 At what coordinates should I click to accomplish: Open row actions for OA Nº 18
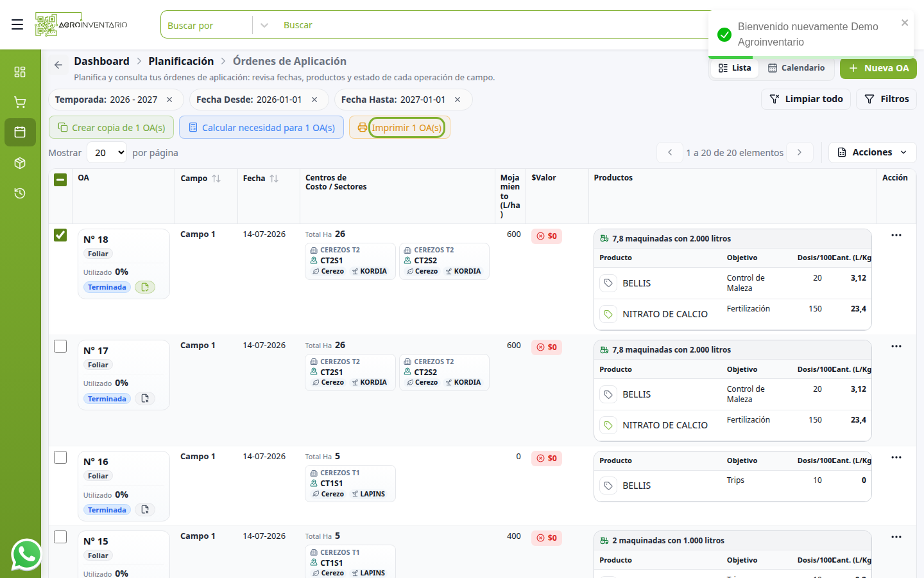click(896, 235)
